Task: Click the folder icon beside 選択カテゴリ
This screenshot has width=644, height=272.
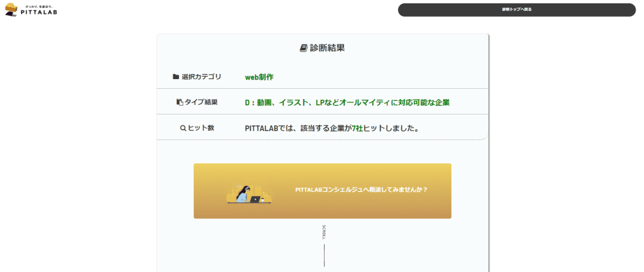Action: [x=176, y=77]
